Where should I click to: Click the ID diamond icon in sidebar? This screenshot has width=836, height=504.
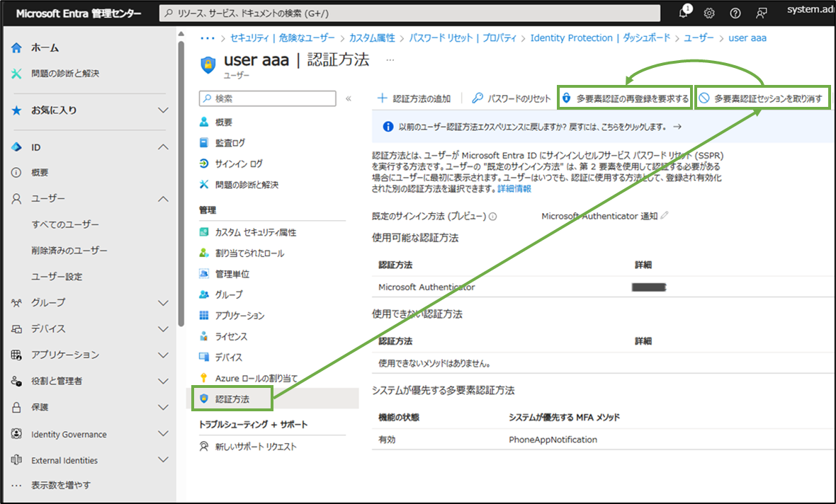(16, 147)
